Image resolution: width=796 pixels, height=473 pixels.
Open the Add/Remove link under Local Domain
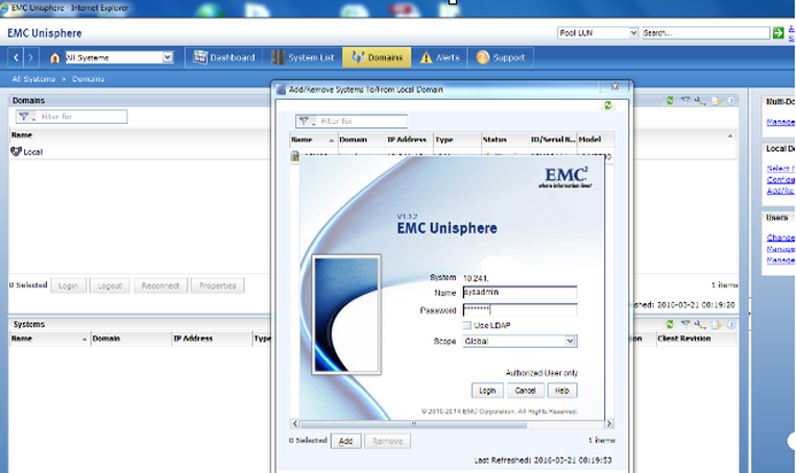pos(780,191)
